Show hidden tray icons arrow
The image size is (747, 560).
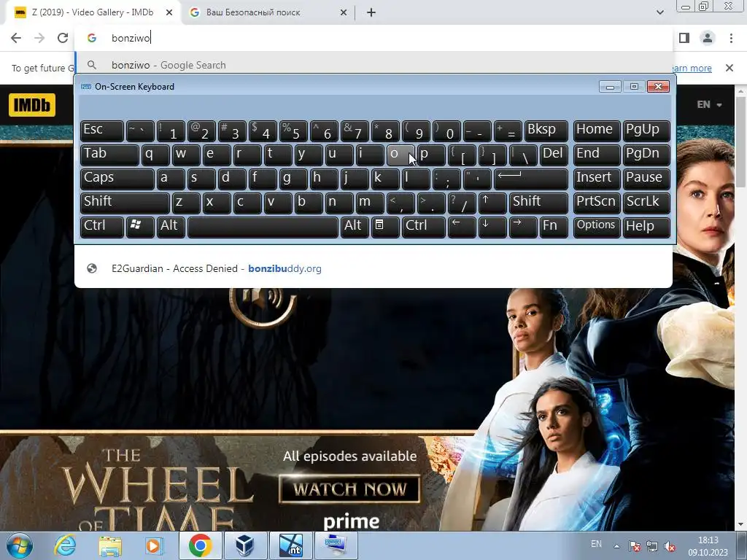pyautogui.click(x=616, y=546)
